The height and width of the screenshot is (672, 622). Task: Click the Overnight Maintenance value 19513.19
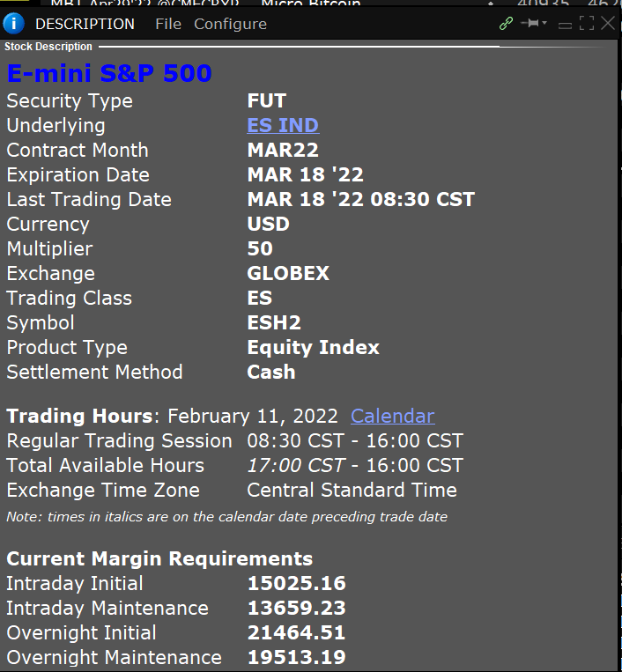pyautogui.click(x=297, y=657)
